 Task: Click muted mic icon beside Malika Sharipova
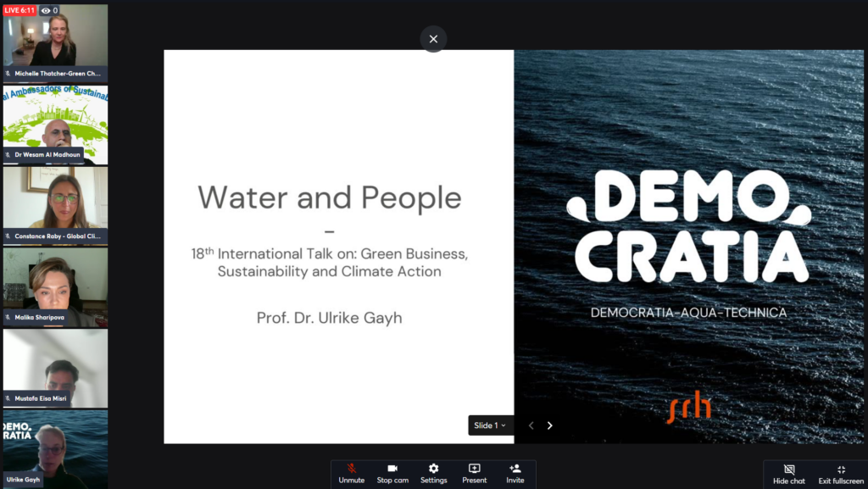click(x=8, y=318)
